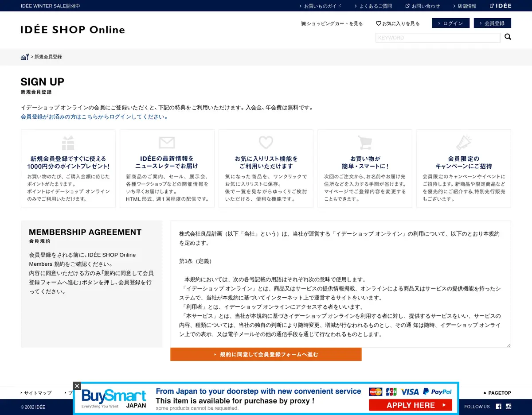Agree and proceed to registration form
The width and height of the screenshot is (532, 415).
(266, 354)
